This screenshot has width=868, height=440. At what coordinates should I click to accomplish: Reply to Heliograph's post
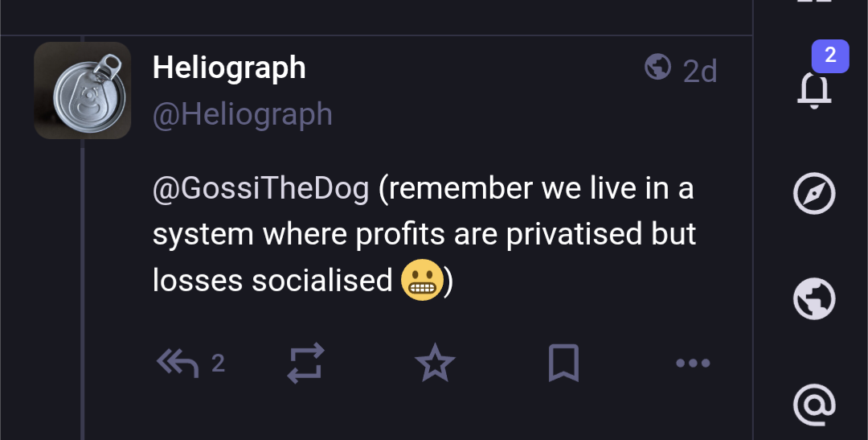click(x=178, y=364)
